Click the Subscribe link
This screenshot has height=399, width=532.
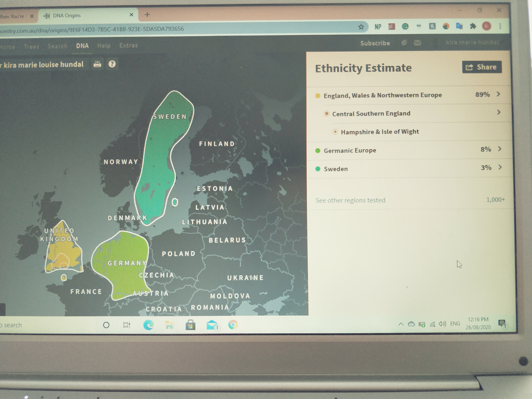tap(375, 43)
